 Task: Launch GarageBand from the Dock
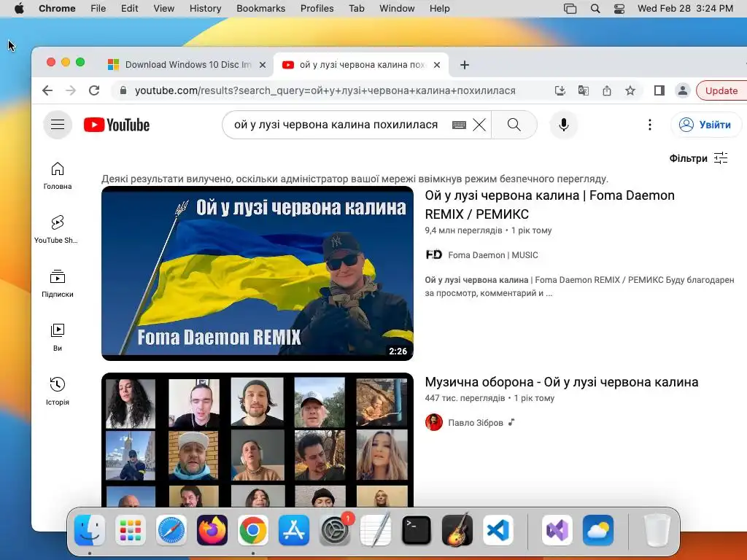coord(457,530)
